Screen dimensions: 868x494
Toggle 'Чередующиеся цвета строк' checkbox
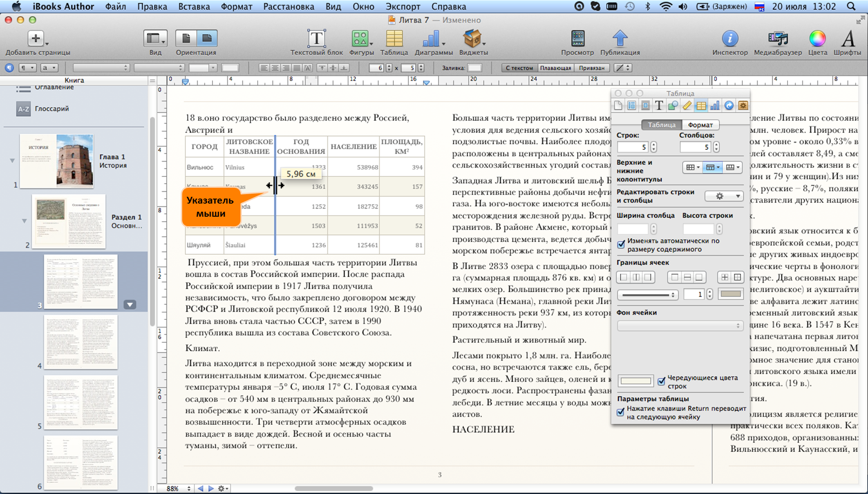(661, 381)
